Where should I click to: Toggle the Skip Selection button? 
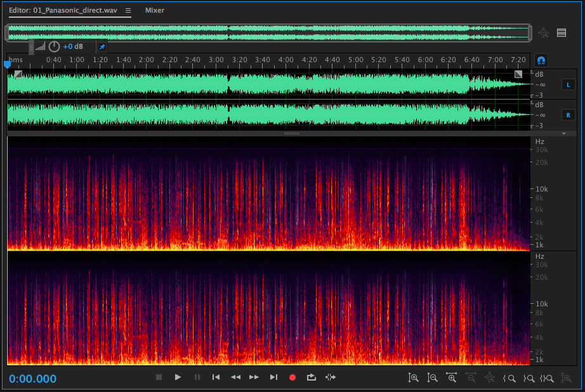click(x=331, y=377)
